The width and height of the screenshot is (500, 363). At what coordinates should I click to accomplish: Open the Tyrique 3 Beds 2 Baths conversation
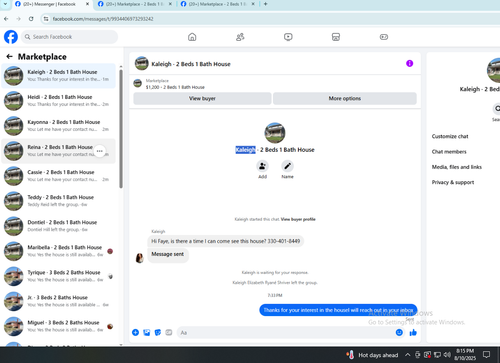tap(59, 276)
